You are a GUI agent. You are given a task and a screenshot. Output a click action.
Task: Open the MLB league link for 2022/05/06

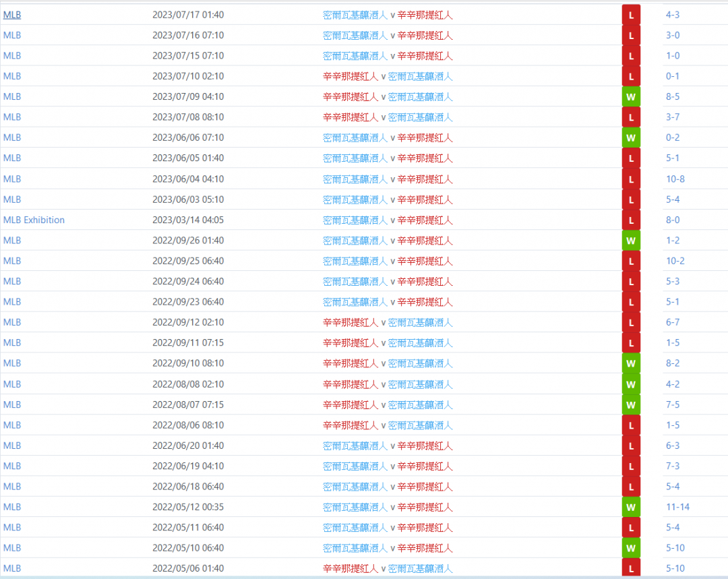click(12, 568)
